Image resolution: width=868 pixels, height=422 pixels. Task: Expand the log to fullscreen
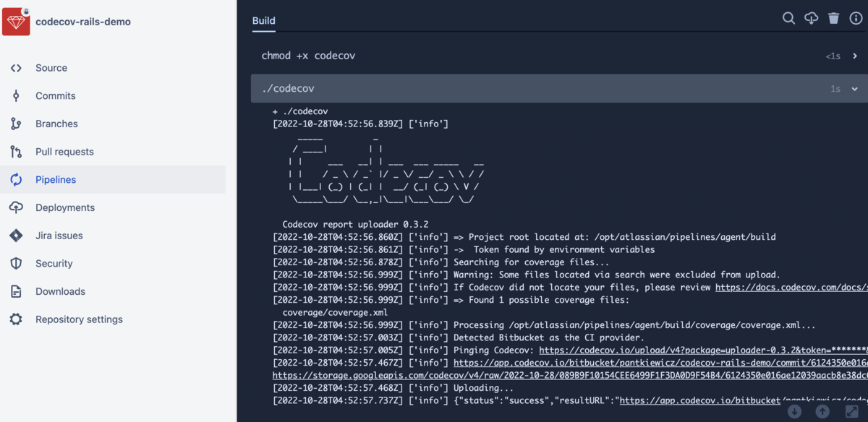coord(851,411)
